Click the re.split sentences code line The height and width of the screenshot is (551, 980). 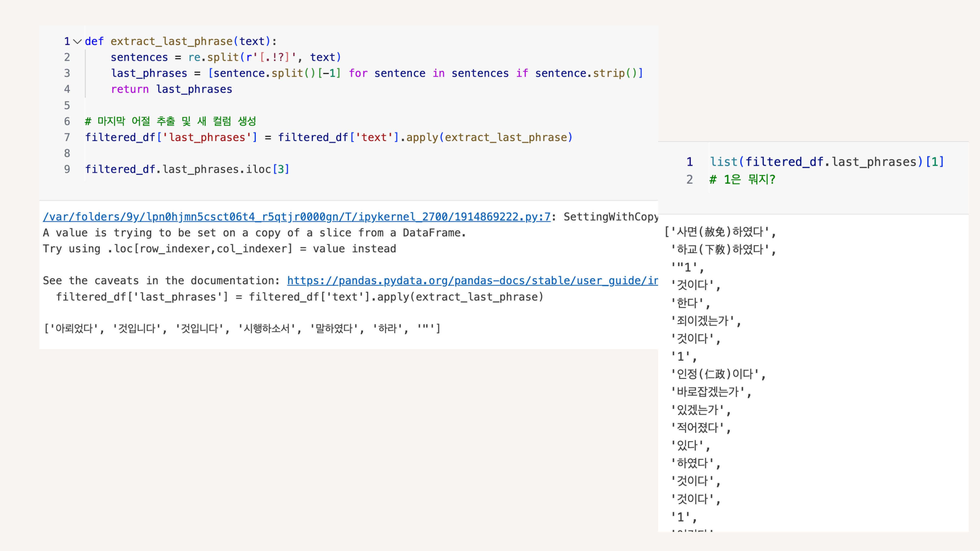tap(226, 57)
